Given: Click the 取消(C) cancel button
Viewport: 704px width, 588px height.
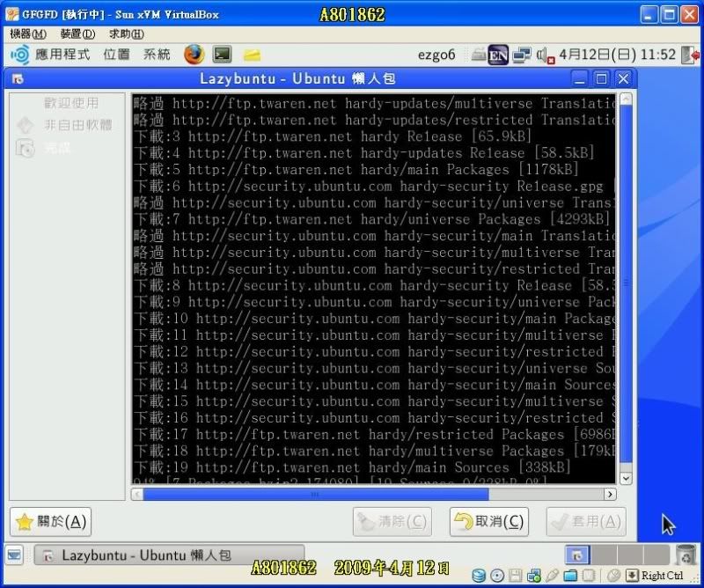Looking at the screenshot, I should click(x=489, y=521).
